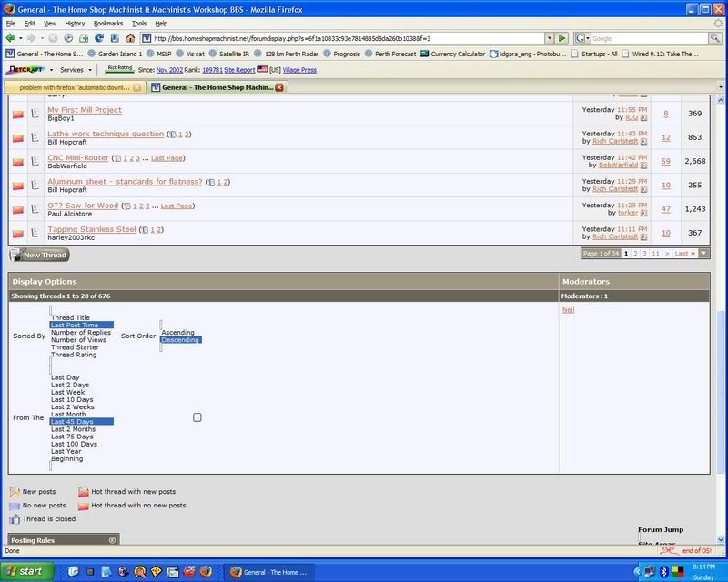Screen dimensions: 728x582
Task: Click the US flag icon in Netcraft toolbar
Action: 262,69
